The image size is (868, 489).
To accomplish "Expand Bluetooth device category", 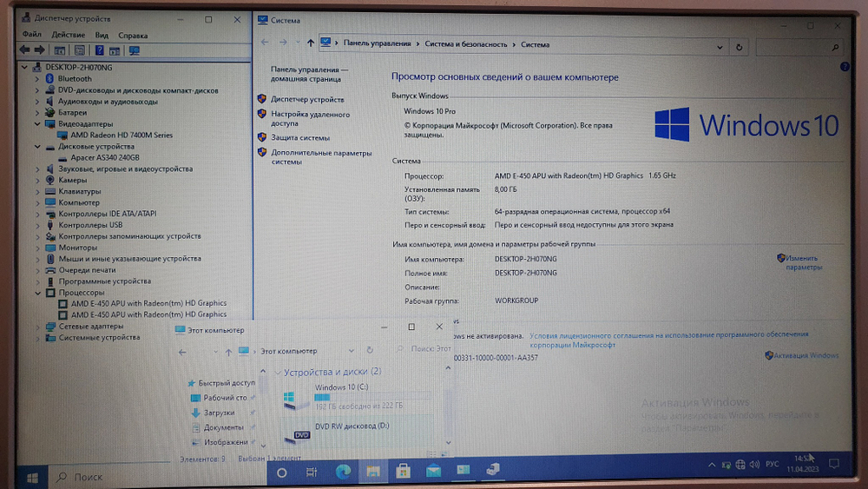I will pyautogui.click(x=37, y=79).
